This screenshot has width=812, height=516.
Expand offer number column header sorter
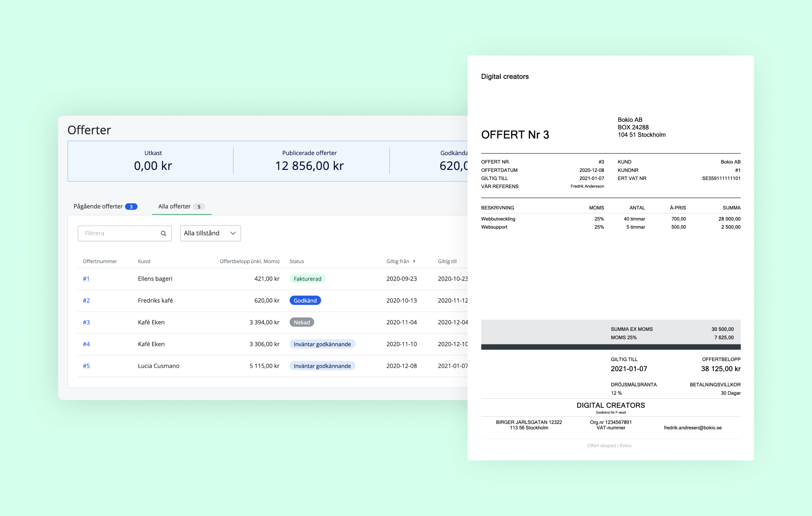[99, 261]
